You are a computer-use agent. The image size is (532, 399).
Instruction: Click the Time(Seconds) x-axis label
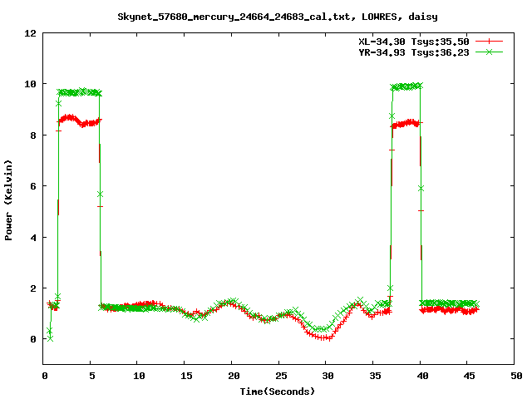pos(278,392)
